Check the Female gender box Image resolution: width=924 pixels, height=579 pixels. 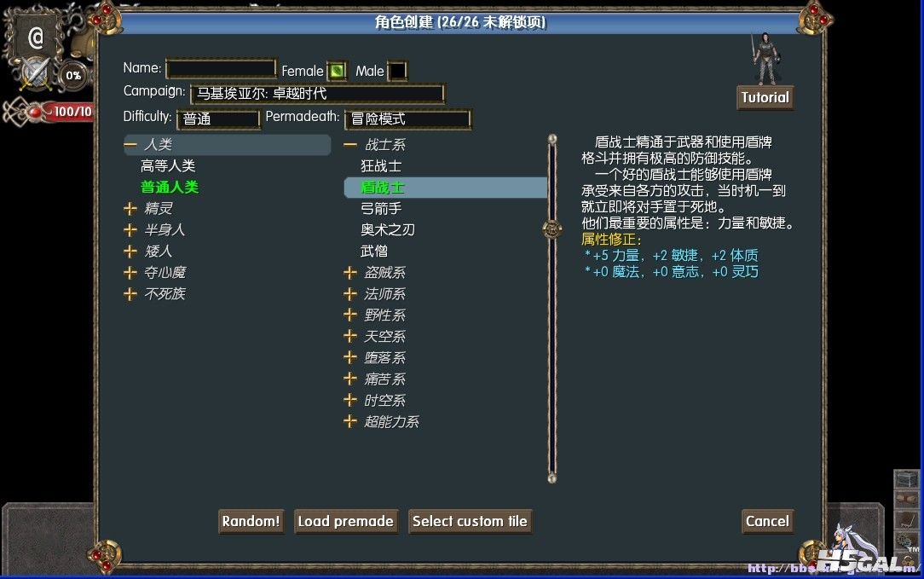(x=337, y=71)
